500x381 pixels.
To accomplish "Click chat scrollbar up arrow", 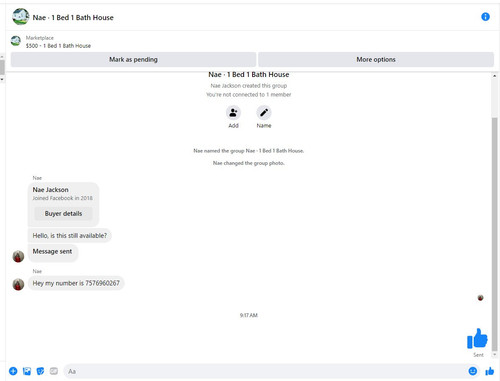I will (495, 76).
